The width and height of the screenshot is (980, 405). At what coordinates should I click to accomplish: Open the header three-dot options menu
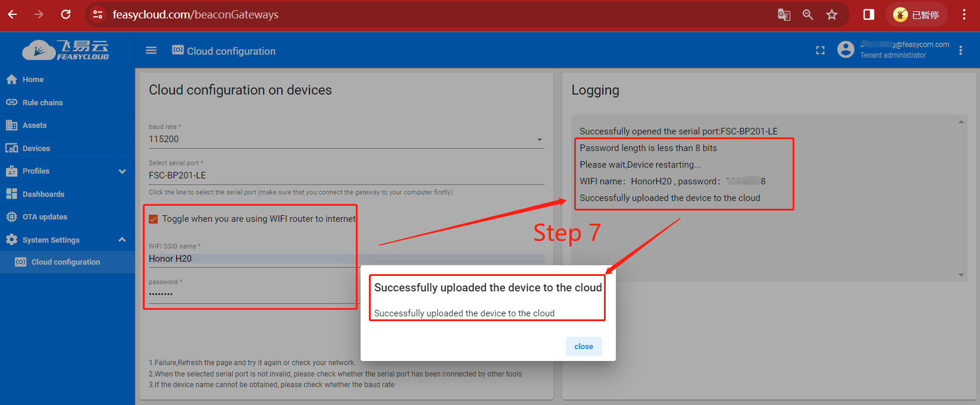960,51
